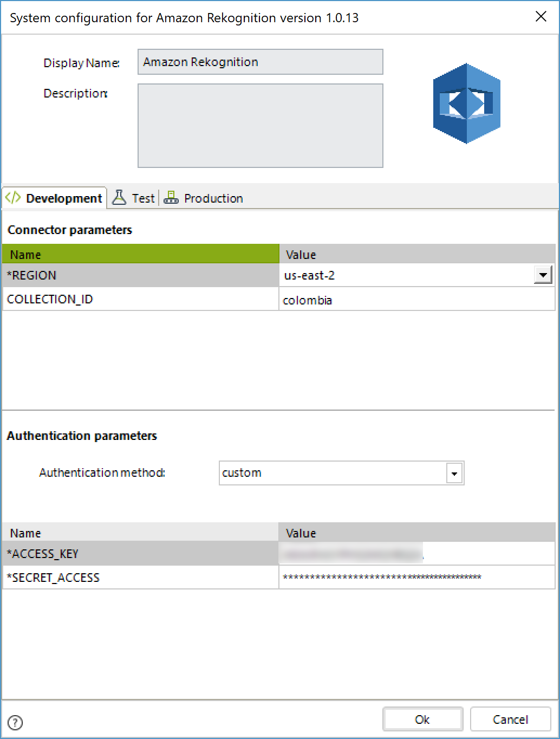Close the System configuration dialog
Viewport: 560px width, 739px height.
point(541,17)
